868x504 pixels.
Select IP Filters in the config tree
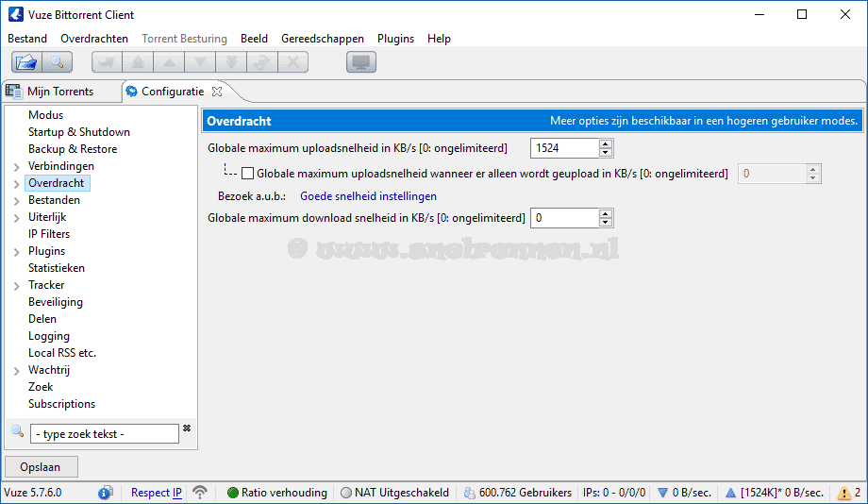[49, 234]
